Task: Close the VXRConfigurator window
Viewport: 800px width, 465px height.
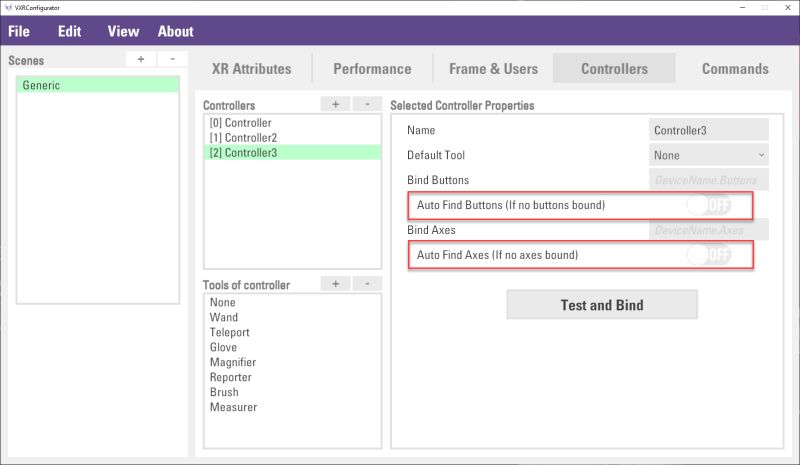Action: tap(788, 7)
